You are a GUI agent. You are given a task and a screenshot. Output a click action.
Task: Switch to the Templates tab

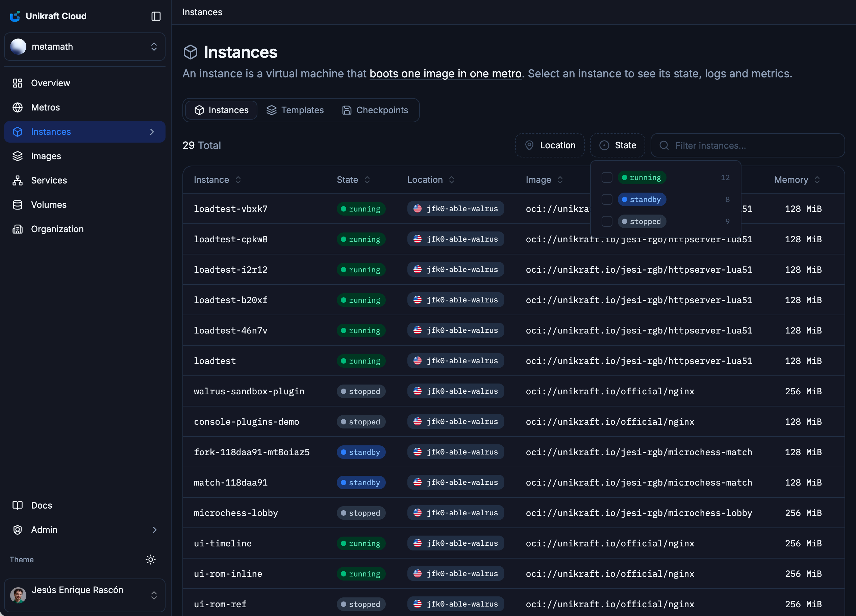pyautogui.click(x=295, y=110)
